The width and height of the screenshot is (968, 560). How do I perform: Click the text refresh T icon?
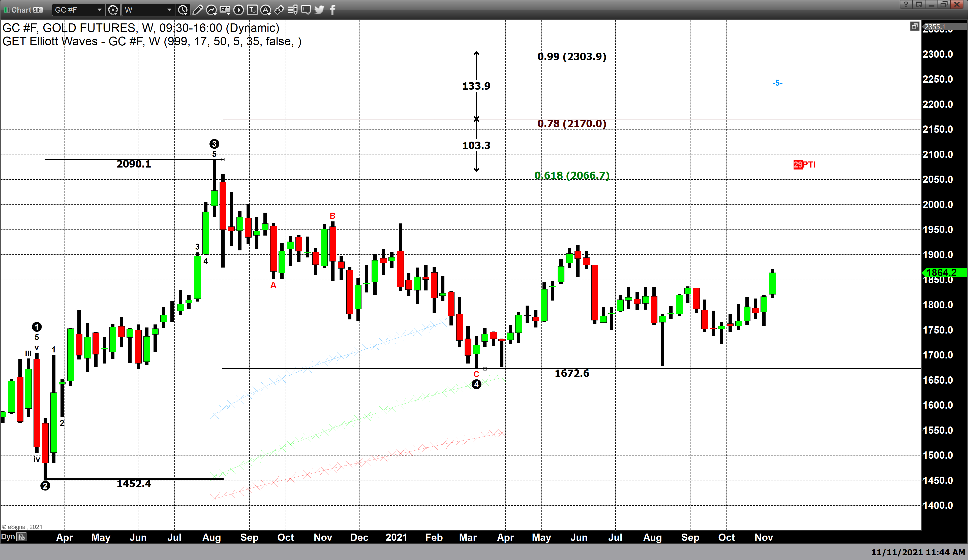252,10
